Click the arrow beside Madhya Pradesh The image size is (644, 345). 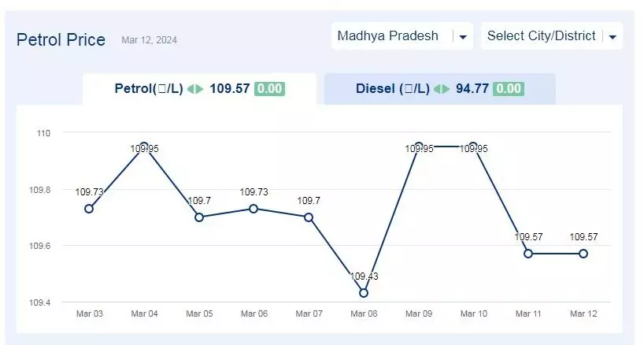(463, 37)
